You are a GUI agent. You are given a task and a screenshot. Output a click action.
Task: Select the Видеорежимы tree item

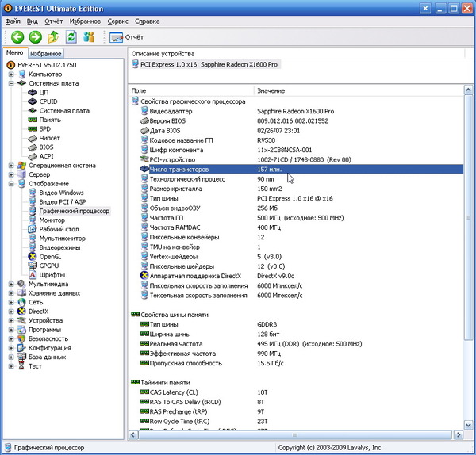59,247
